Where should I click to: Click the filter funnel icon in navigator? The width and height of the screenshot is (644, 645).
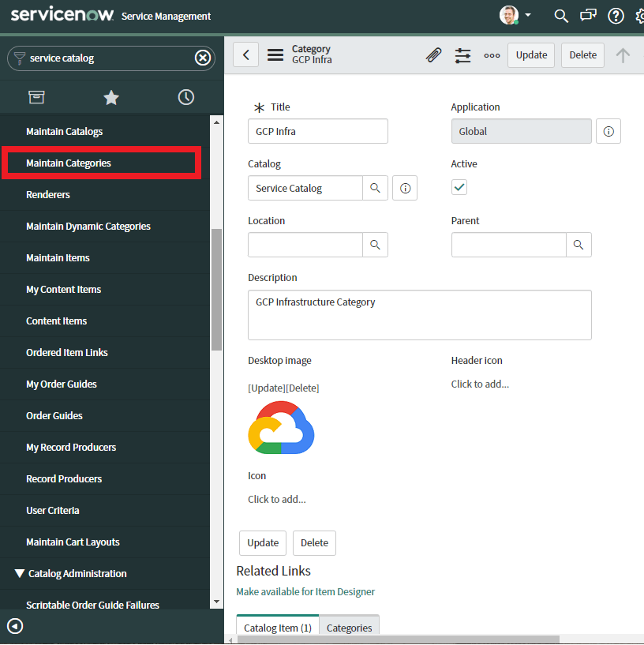point(19,58)
